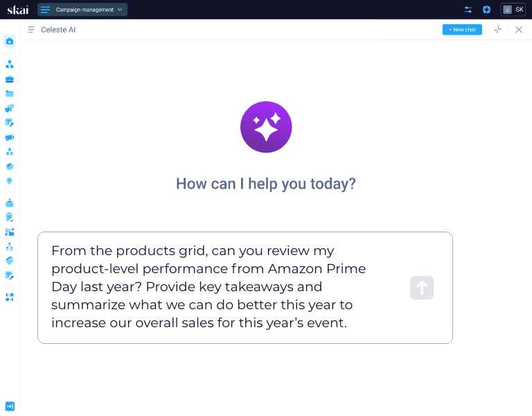Click the Skai logo
The image size is (532, 416).
pos(17,10)
